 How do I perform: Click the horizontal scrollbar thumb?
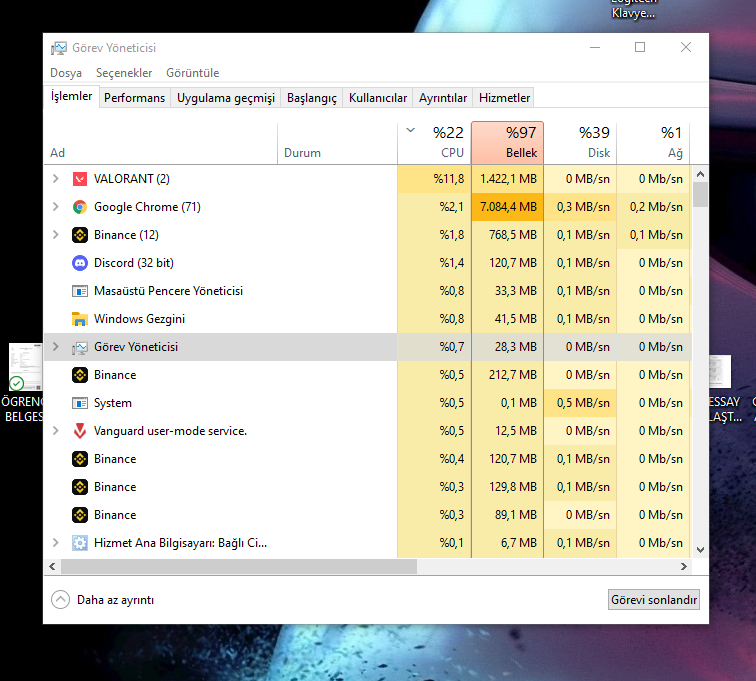(239, 566)
